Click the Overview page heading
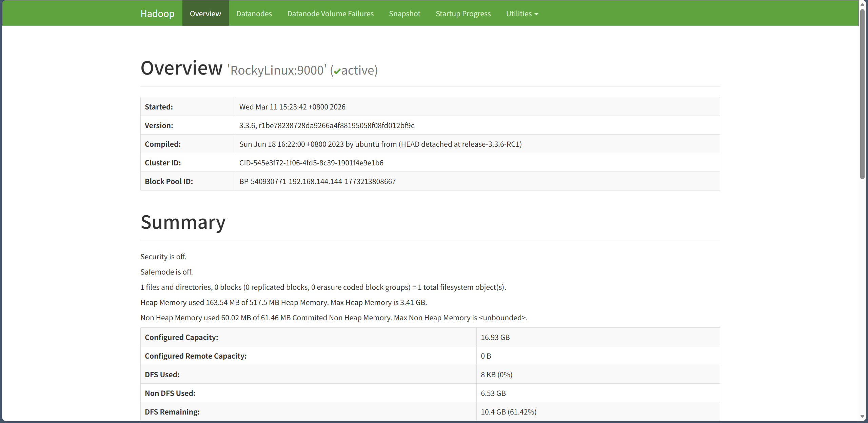This screenshot has width=868, height=423. click(181, 68)
